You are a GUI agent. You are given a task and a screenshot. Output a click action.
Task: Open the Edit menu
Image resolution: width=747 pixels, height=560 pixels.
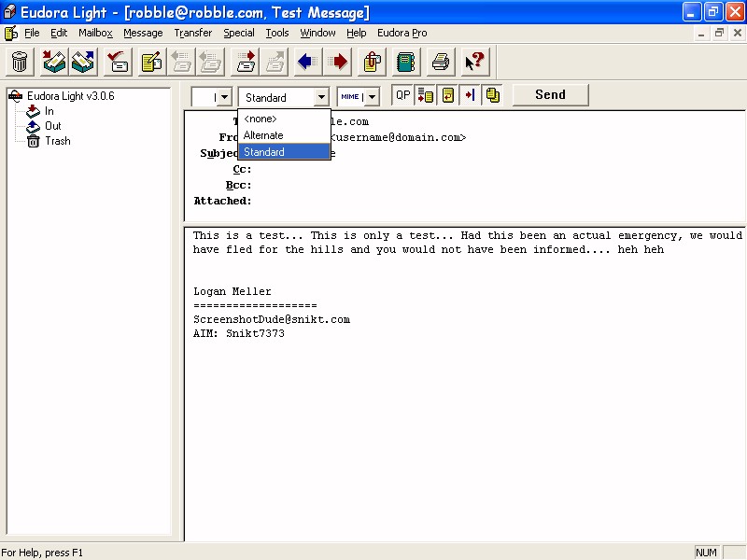click(x=59, y=33)
